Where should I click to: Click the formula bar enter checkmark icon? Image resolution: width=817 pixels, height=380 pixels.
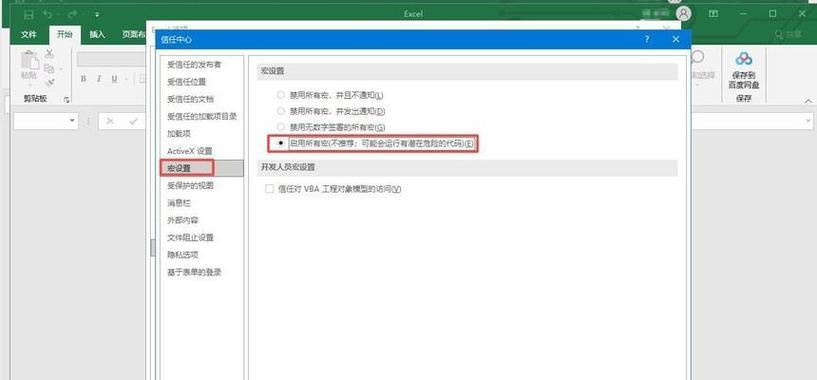click(x=134, y=121)
